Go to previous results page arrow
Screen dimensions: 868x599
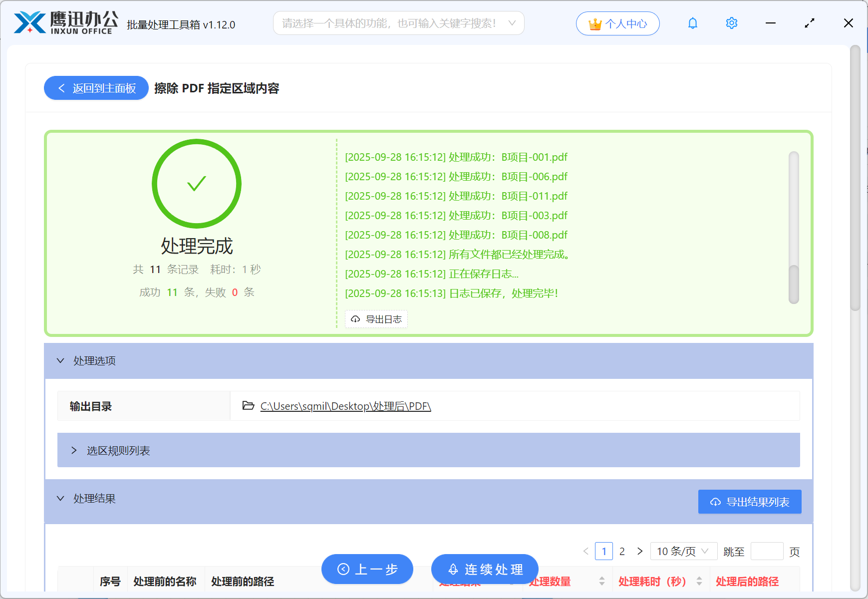pos(586,551)
